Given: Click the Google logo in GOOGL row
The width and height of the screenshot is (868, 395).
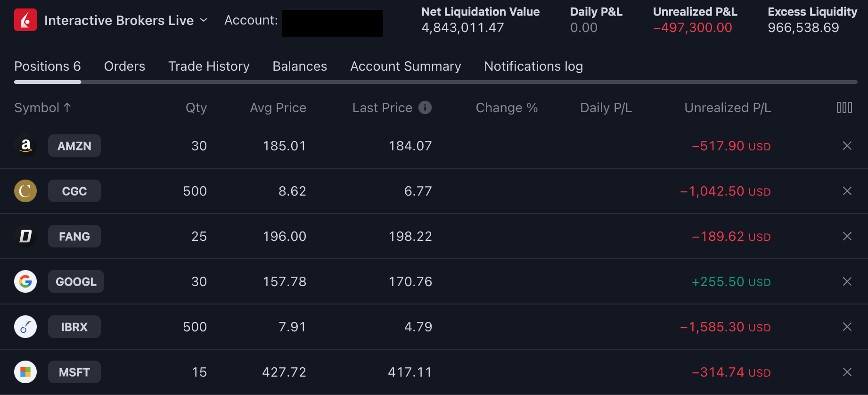Looking at the screenshot, I should [25, 281].
